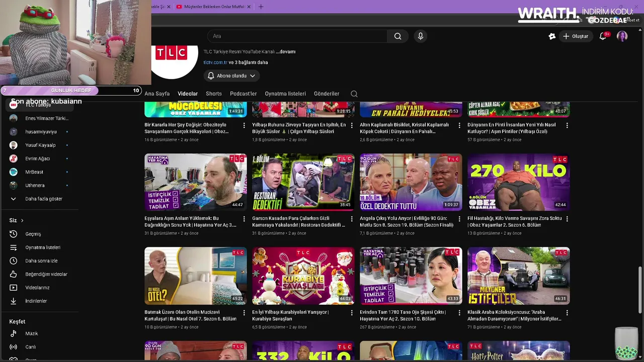Open MrBeast subscription channel
Viewport: 644px width, 362px height.
(39, 172)
